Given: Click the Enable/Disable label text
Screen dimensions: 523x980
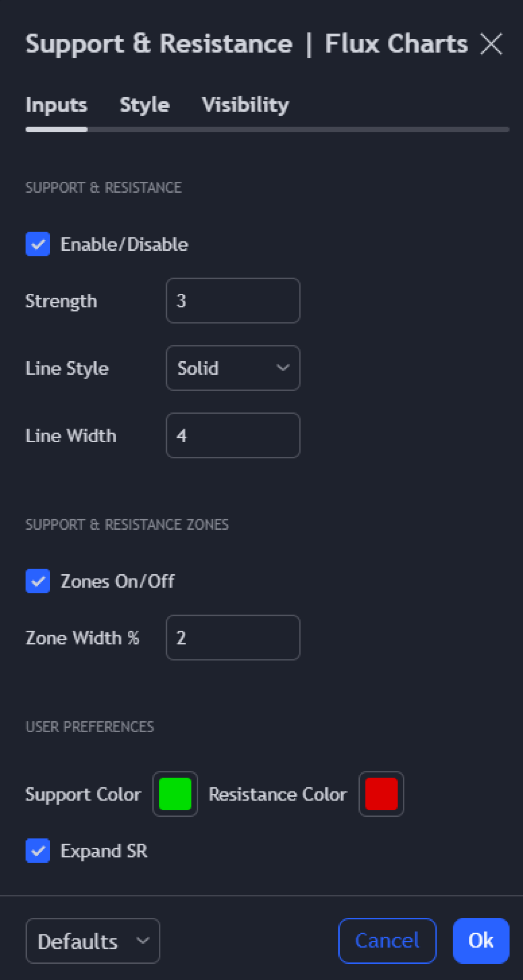Looking at the screenshot, I should coord(124,245).
